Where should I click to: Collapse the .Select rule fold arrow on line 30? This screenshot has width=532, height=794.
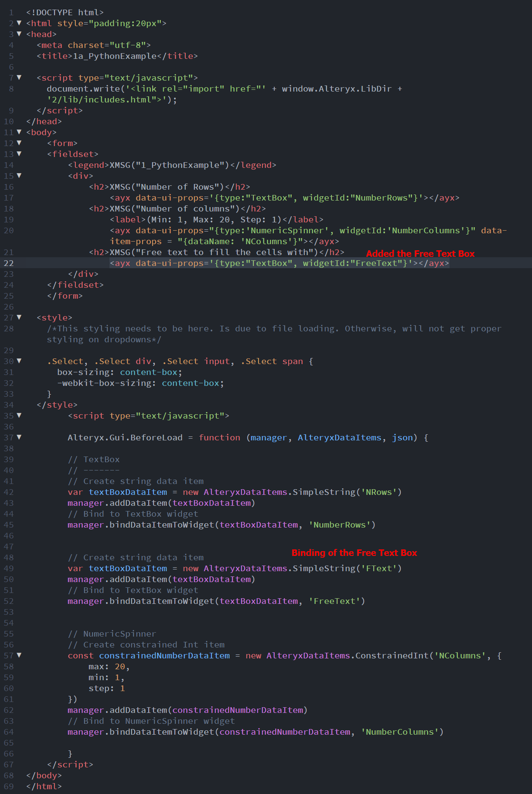[19, 361]
